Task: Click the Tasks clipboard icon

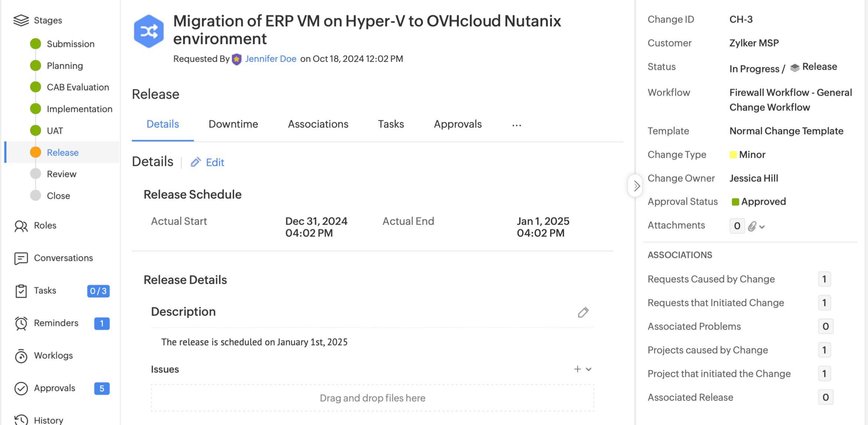Action: 21,291
